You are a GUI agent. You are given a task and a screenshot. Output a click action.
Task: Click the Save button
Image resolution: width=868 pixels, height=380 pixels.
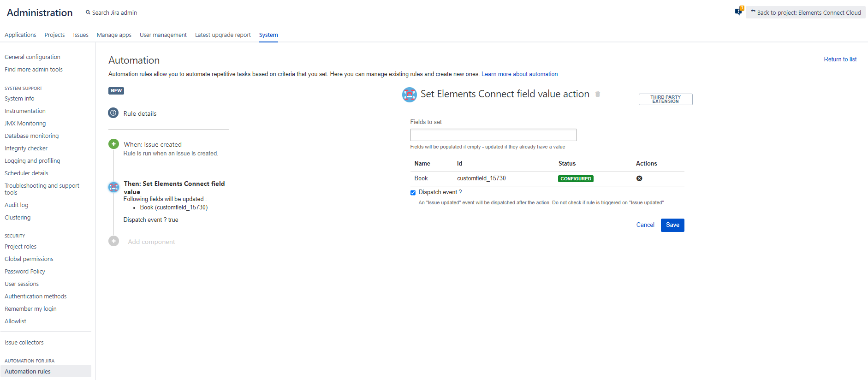click(x=672, y=225)
